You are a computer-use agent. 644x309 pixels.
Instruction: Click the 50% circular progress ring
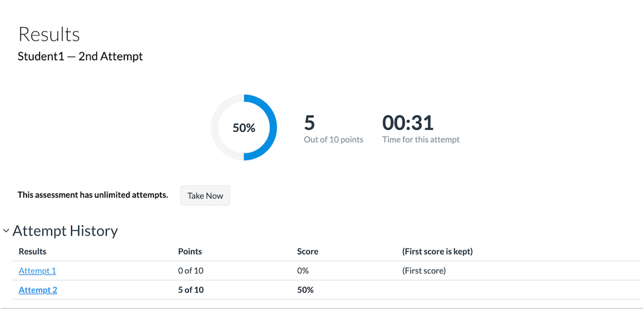coord(244,127)
